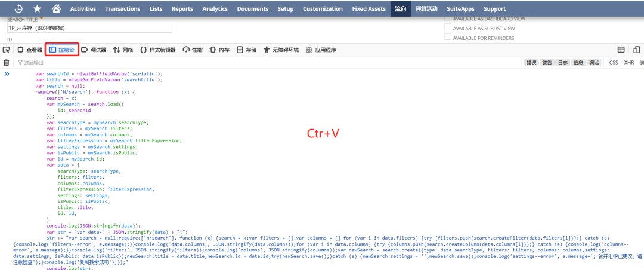Click the 过滤输出 filter output field
The image size is (644, 270).
tap(33, 63)
